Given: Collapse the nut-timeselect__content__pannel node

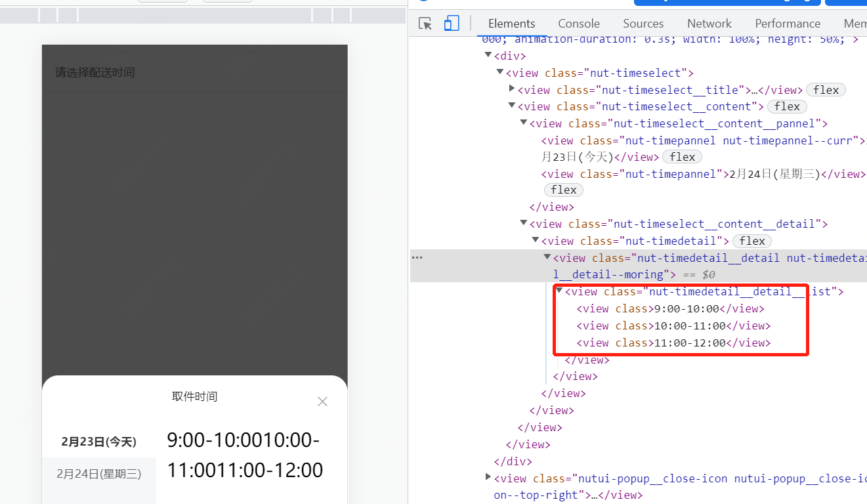Looking at the screenshot, I should (524, 123).
